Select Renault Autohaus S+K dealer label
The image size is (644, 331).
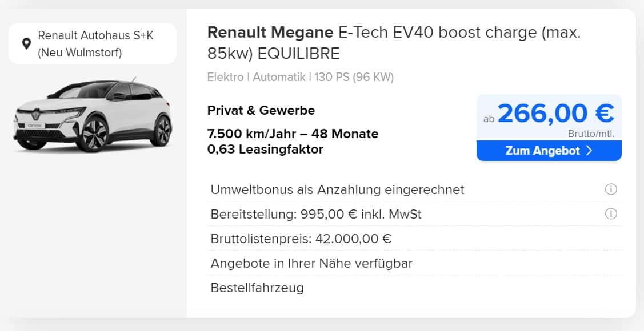95,36
